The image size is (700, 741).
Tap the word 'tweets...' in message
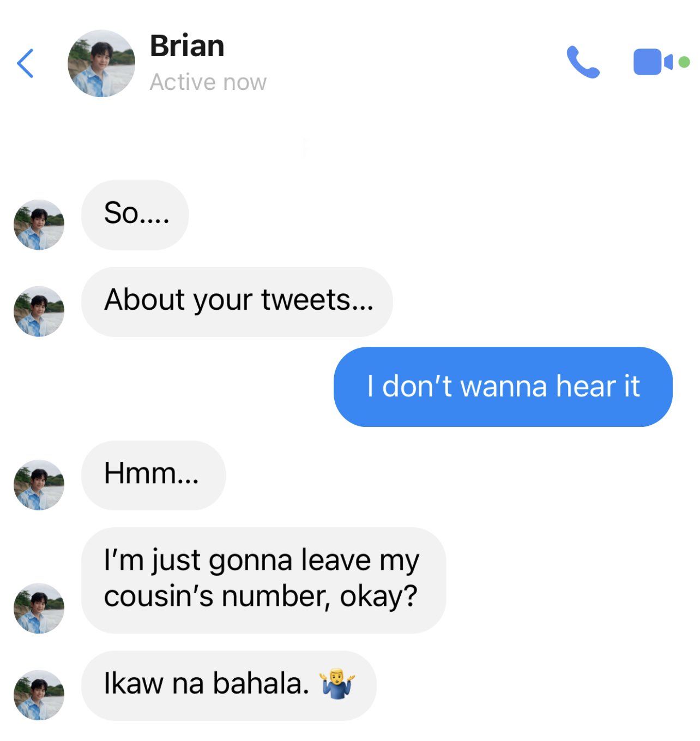[x=318, y=300]
